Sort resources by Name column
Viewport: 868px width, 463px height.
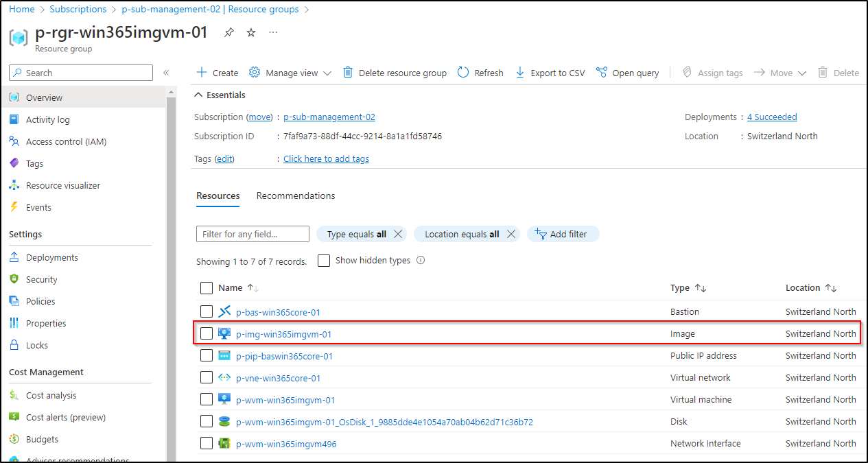[x=238, y=288]
